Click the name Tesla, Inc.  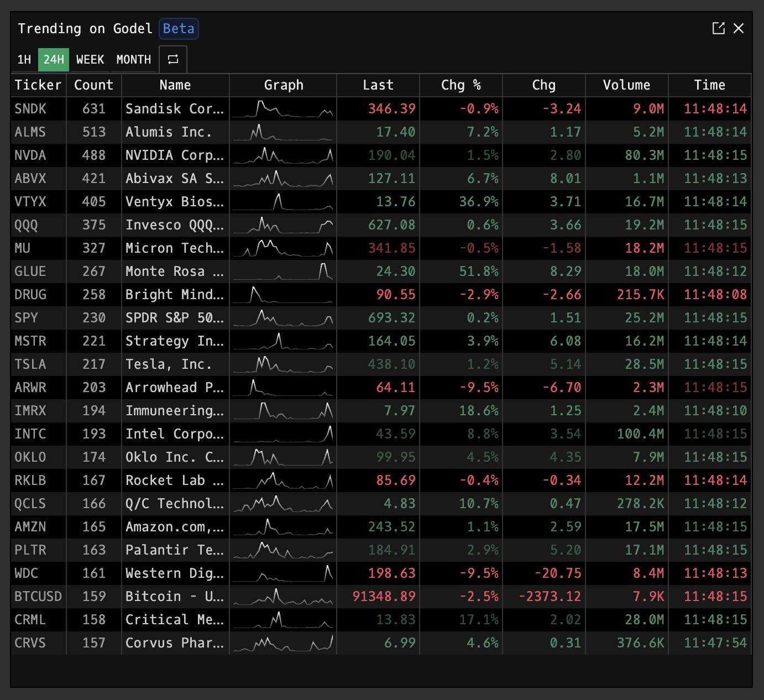coord(169,364)
